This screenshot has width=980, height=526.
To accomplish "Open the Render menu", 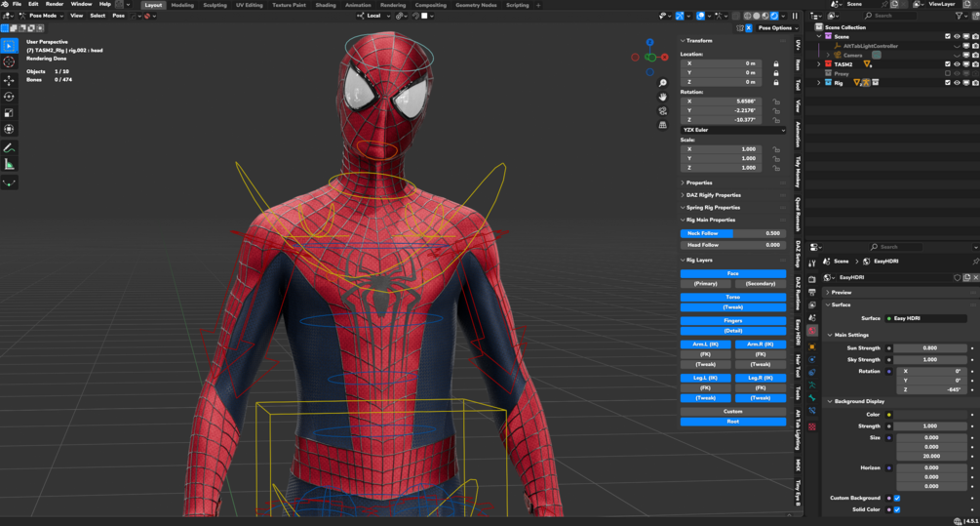I will click(55, 5).
